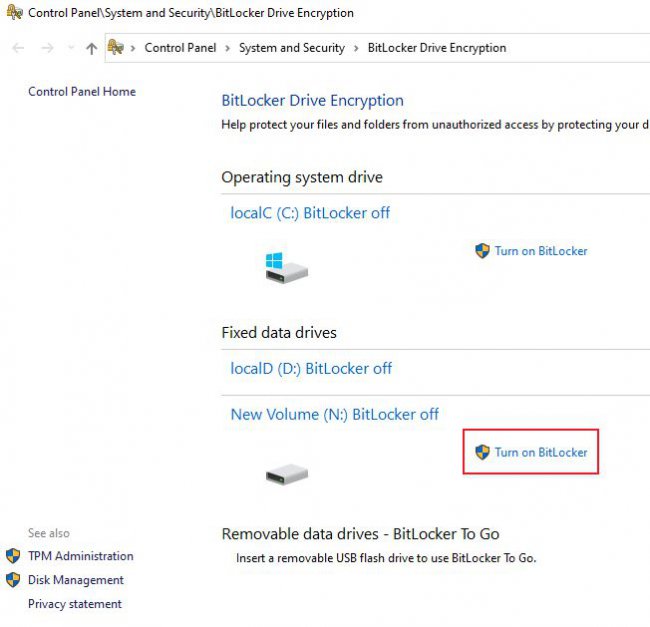Click shield icon next to Disk Management
Screen dimensions: 650x627
(x=13, y=580)
